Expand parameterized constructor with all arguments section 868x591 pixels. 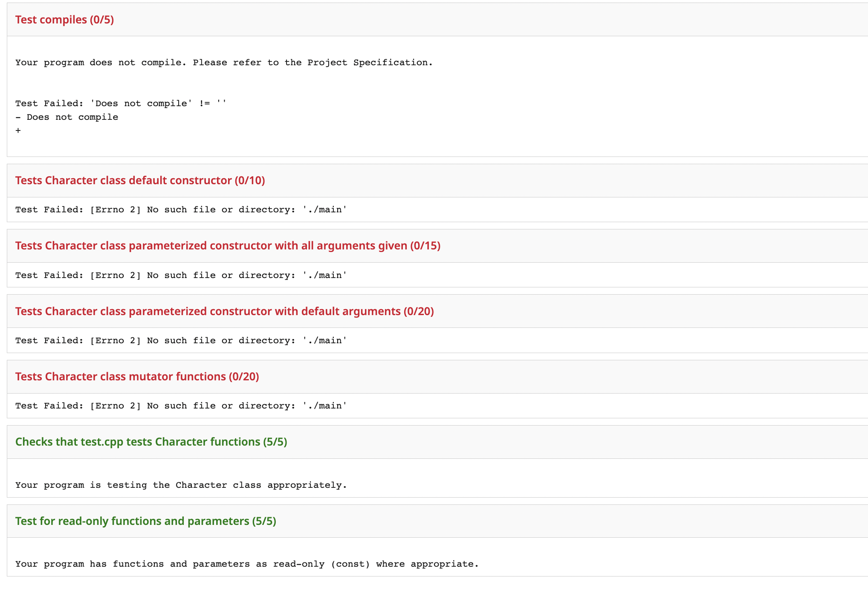[x=228, y=246]
